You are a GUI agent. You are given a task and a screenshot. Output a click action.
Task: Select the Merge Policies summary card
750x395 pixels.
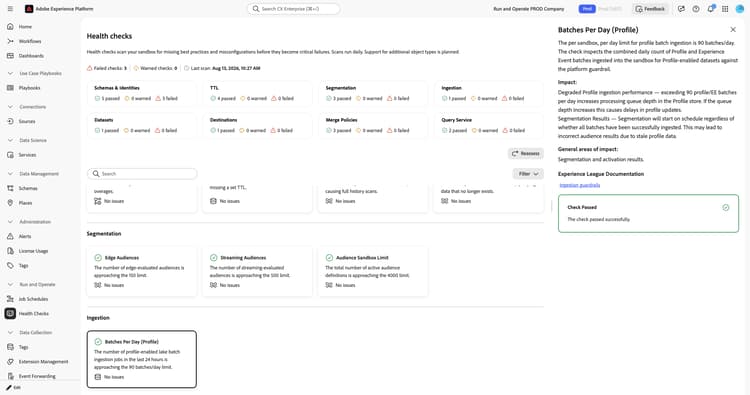(x=373, y=125)
